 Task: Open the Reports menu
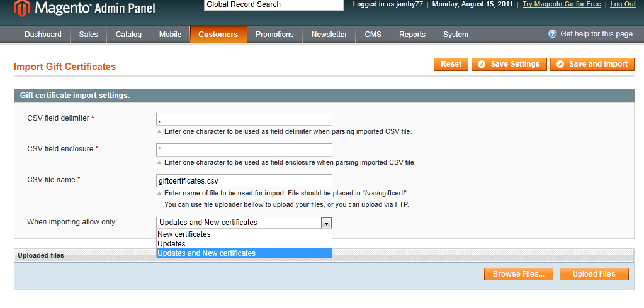412,35
